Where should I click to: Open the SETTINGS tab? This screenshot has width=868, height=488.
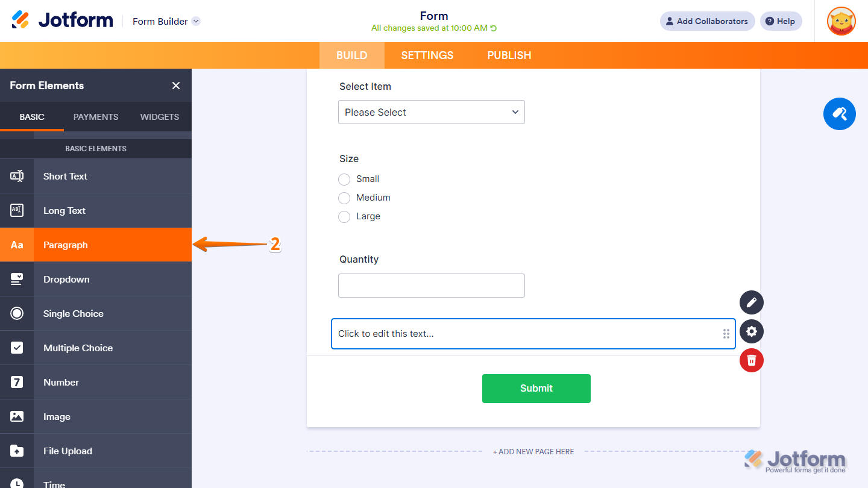pyautogui.click(x=427, y=55)
